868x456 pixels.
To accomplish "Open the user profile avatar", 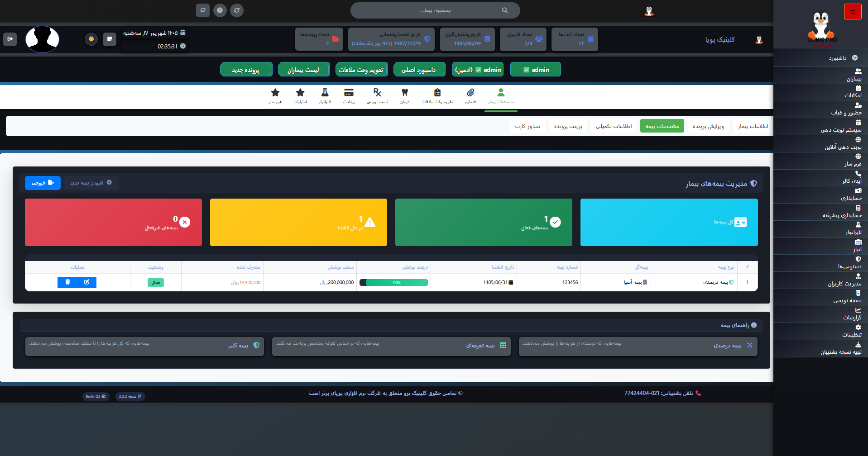I will pyautogui.click(x=42, y=39).
